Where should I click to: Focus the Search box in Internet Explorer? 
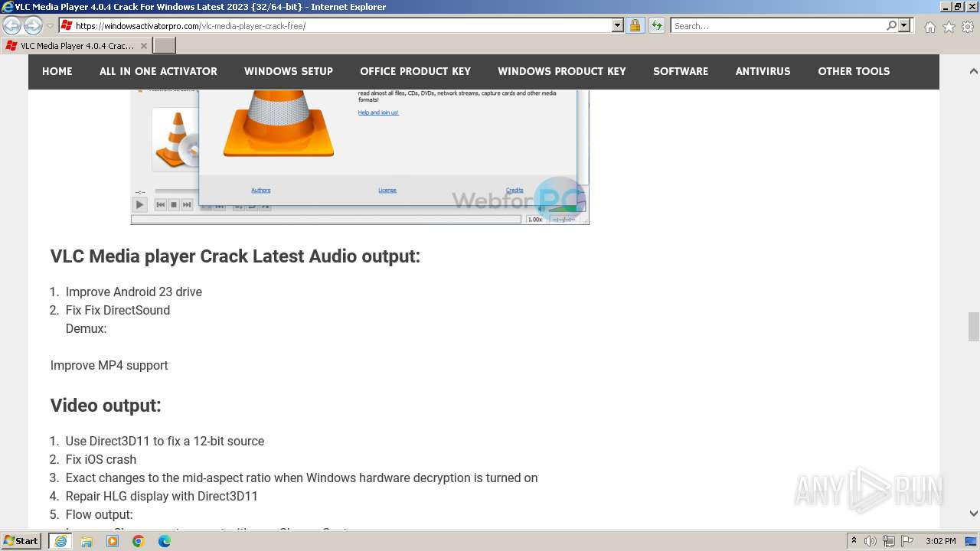(779, 26)
